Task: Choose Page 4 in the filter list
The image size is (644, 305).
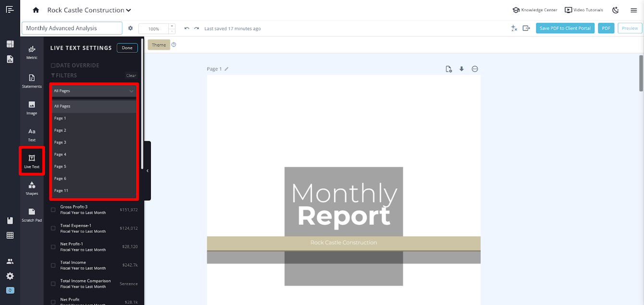Action: pyautogui.click(x=94, y=154)
